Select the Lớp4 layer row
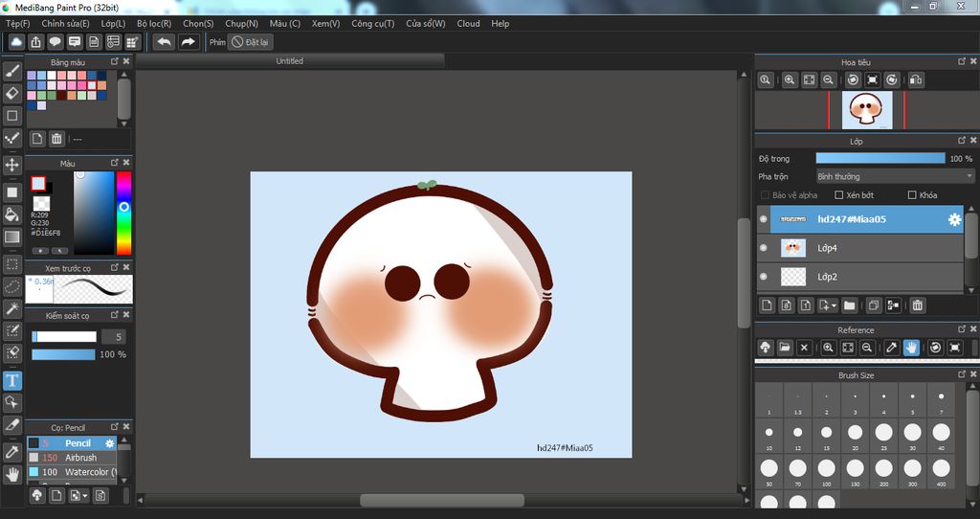Viewport: 980px width, 519px height. [x=860, y=248]
